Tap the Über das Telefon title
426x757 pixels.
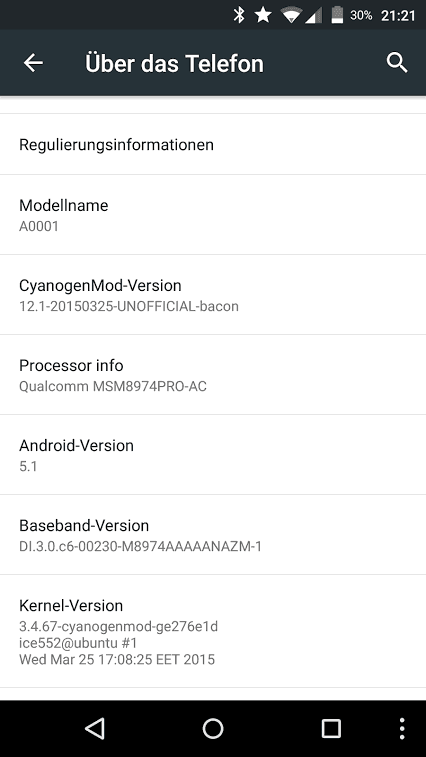[174, 63]
